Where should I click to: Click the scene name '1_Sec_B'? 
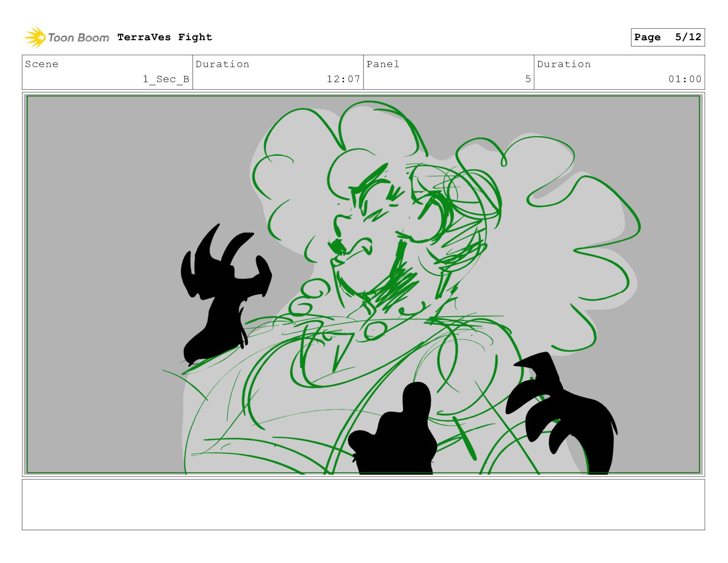tap(166, 79)
